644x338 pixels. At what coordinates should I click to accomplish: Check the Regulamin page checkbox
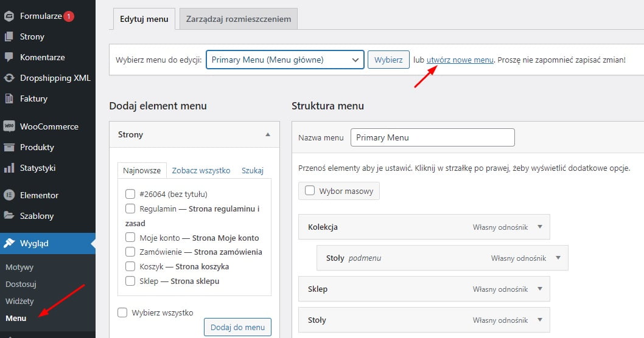coord(130,209)
